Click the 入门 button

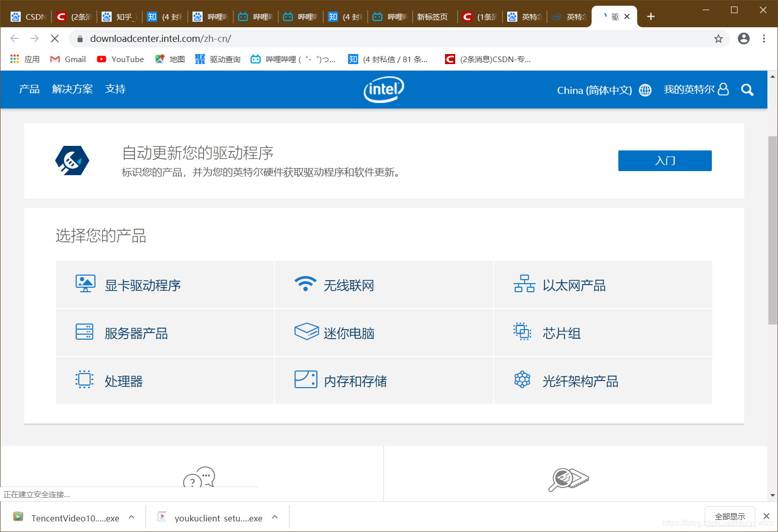665,161
